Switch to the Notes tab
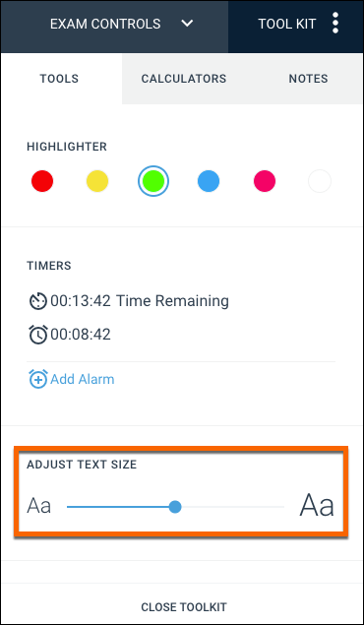The width and height of the screenshot is (364, 625). click(x=308, y=79)
